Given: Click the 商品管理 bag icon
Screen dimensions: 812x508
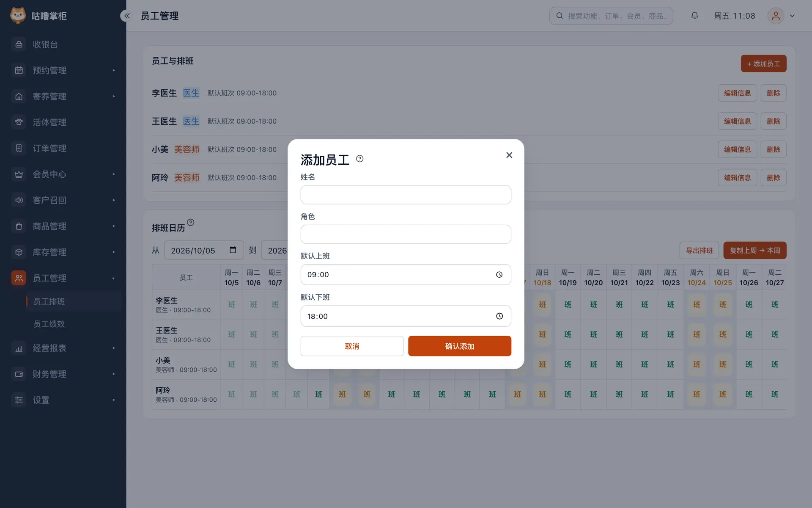Looking at the screenshot, I should click(19, 226).
